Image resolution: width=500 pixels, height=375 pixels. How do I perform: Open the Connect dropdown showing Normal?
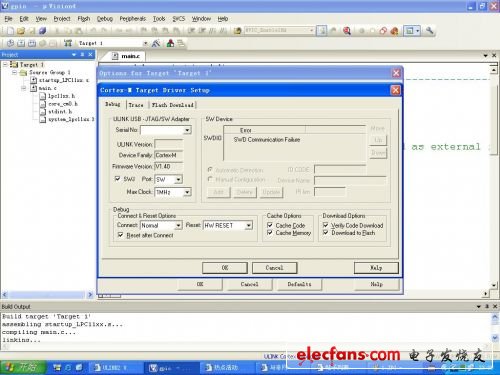coord(178,226)
